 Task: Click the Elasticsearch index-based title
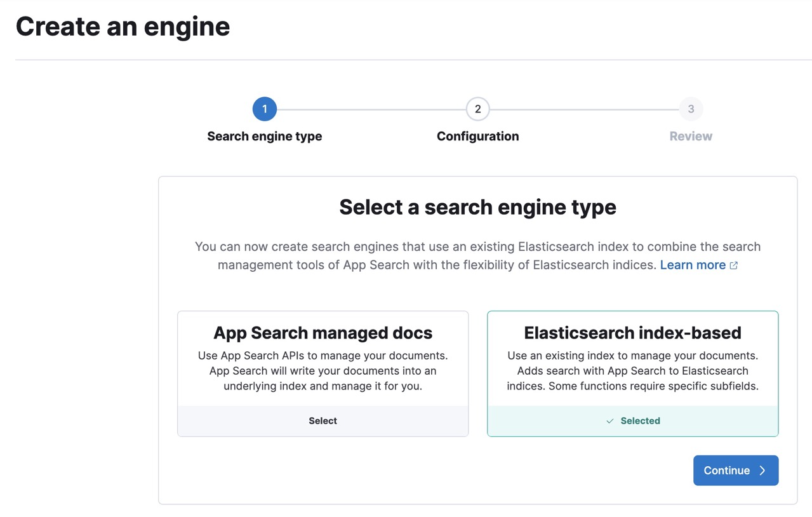click(632, 333)
